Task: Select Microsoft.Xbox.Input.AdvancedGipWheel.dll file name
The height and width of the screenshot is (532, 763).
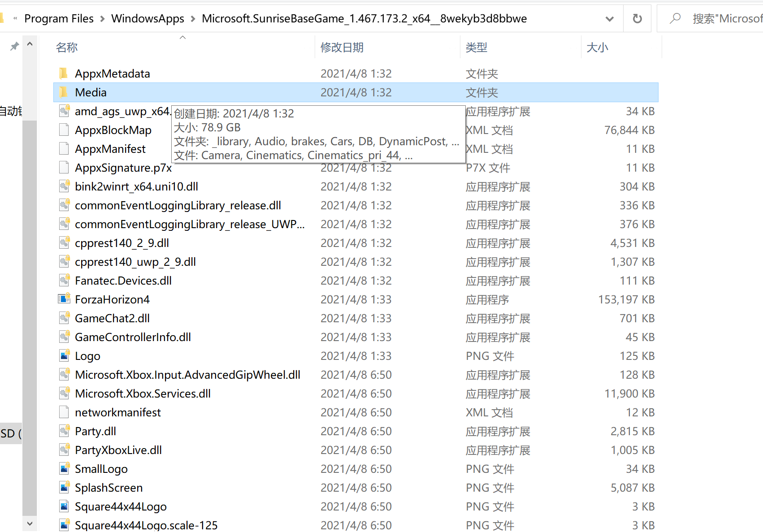Action: coord(188,375)
